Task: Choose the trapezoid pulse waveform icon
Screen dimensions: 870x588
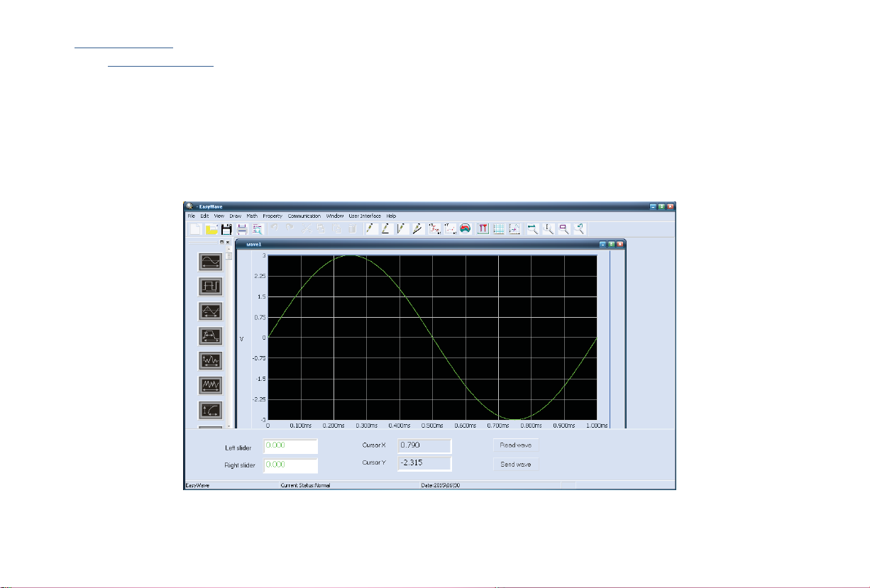Action: click(x=211, y=335)
